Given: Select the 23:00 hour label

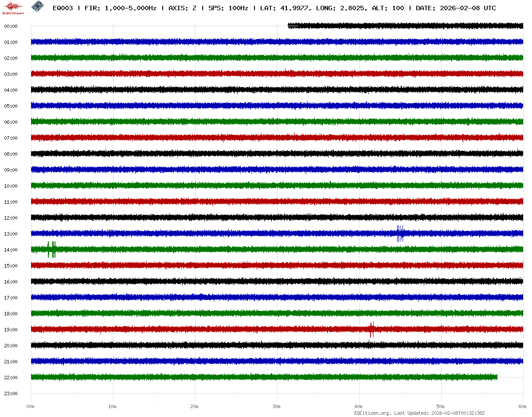Looking at the screenshot, I should 11,393.
